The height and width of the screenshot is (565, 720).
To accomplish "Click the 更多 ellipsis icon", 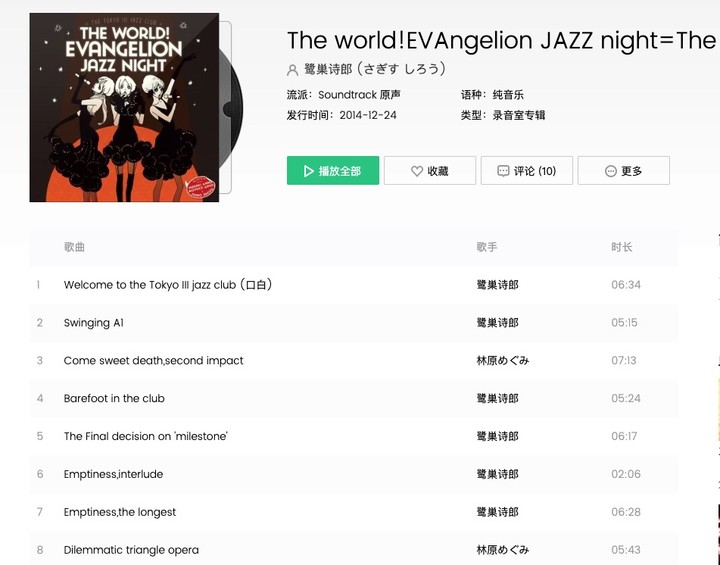I will (611, 171).
